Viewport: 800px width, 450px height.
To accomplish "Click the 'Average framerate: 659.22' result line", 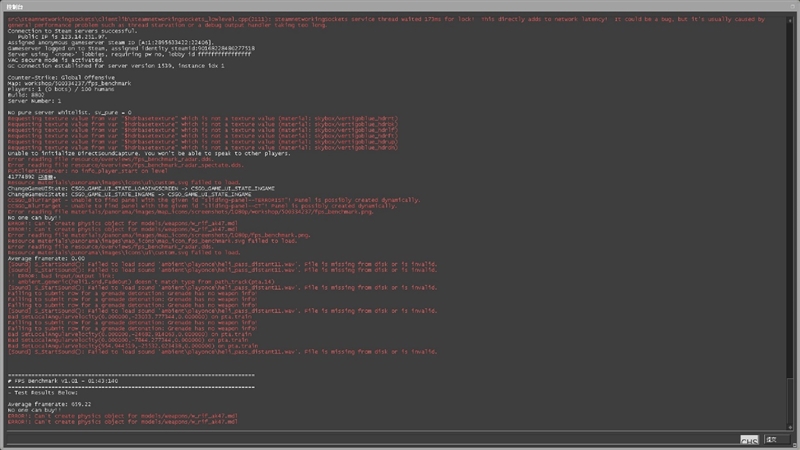I will coord(49,405).
